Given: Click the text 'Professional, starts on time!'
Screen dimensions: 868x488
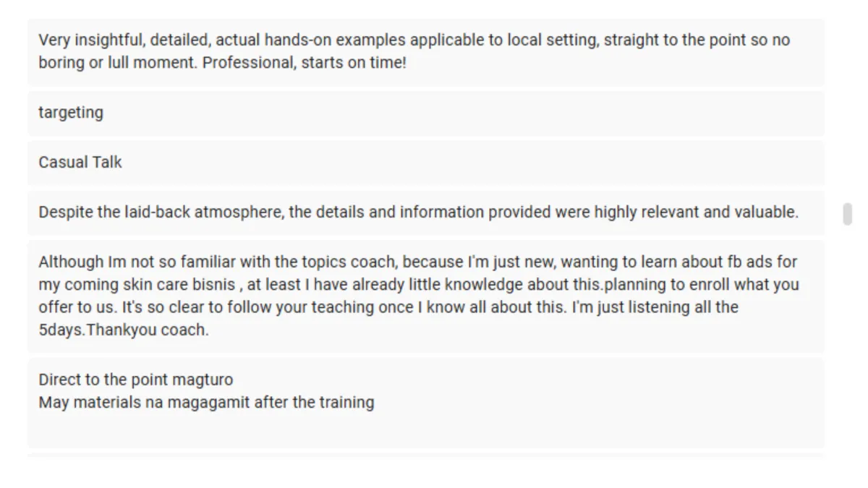Looking at the screenshot, I should (x=304, y=63).
